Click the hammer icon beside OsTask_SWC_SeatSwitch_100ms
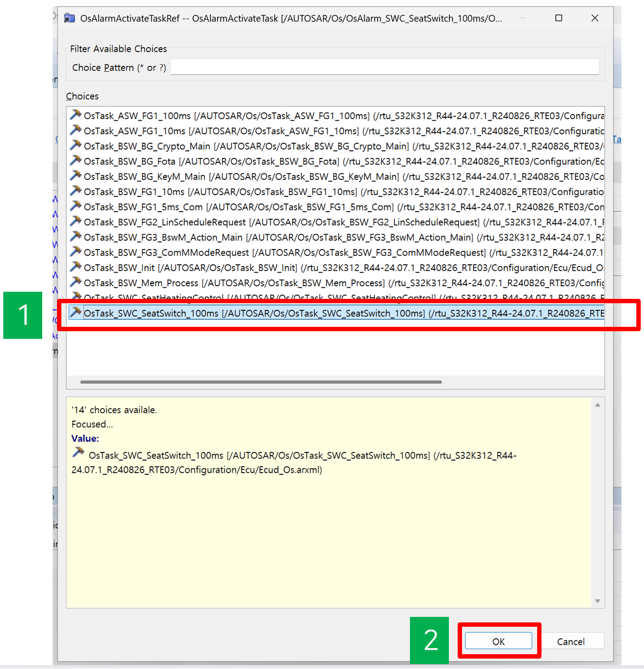This screenshot has width=644, height=669. coord(75,313)
